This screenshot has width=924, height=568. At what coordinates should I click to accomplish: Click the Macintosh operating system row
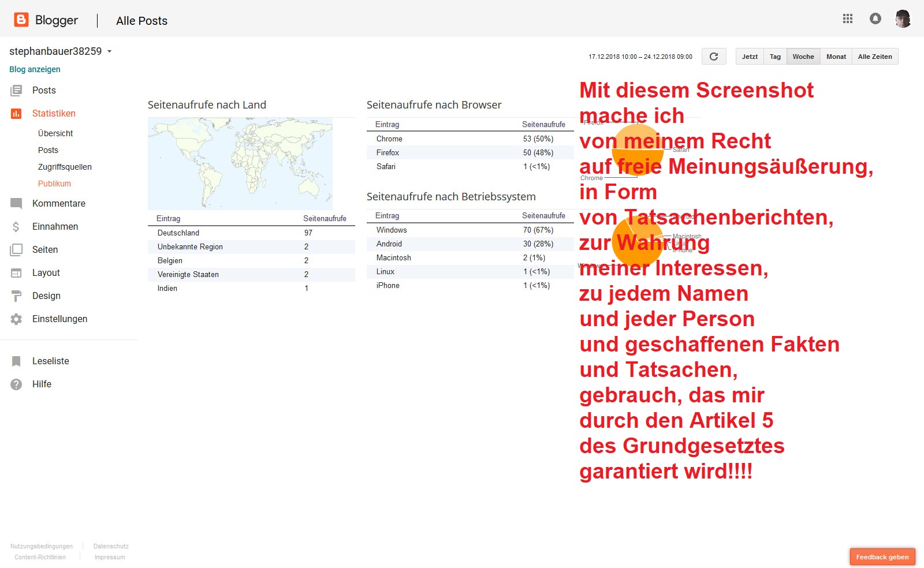click(470, 257)
